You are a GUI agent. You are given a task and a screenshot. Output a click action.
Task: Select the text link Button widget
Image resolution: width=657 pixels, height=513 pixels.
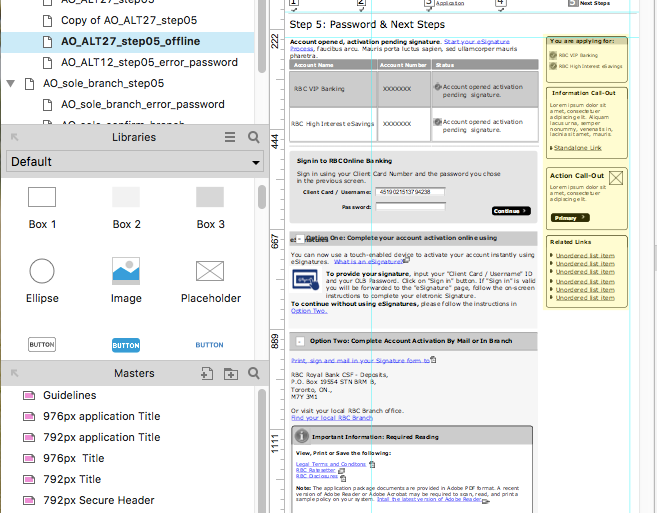click(210, 345)
